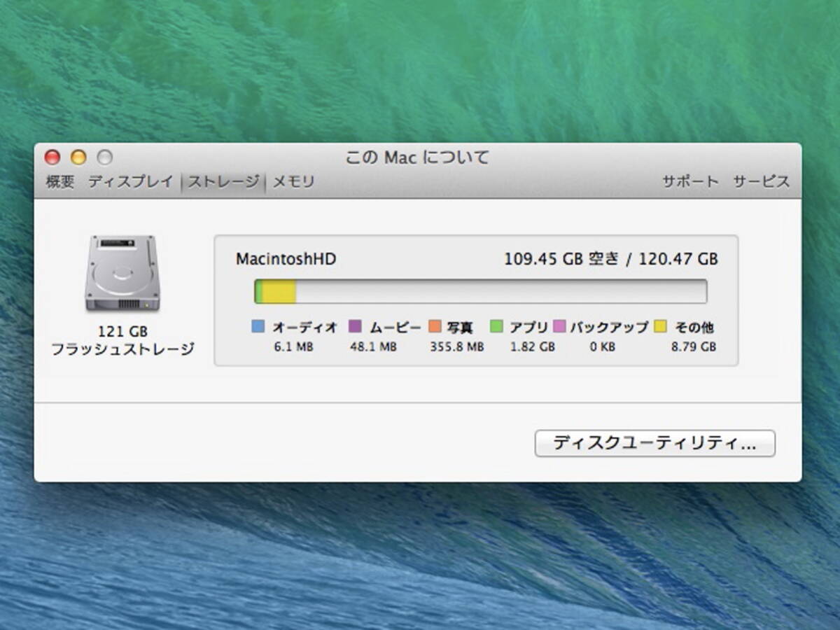
Task: Click the 121 GB capacity label
Action: [x=123, y=332]
